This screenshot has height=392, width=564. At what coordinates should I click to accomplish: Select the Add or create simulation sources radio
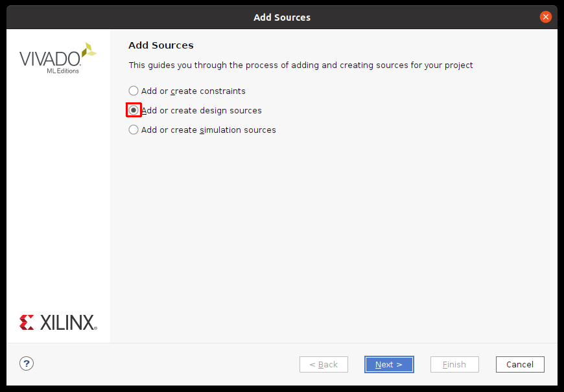[134, 130]
